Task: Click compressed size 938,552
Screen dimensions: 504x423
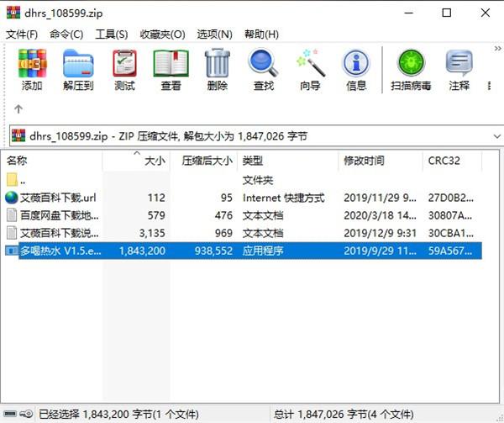Action: 213,251
